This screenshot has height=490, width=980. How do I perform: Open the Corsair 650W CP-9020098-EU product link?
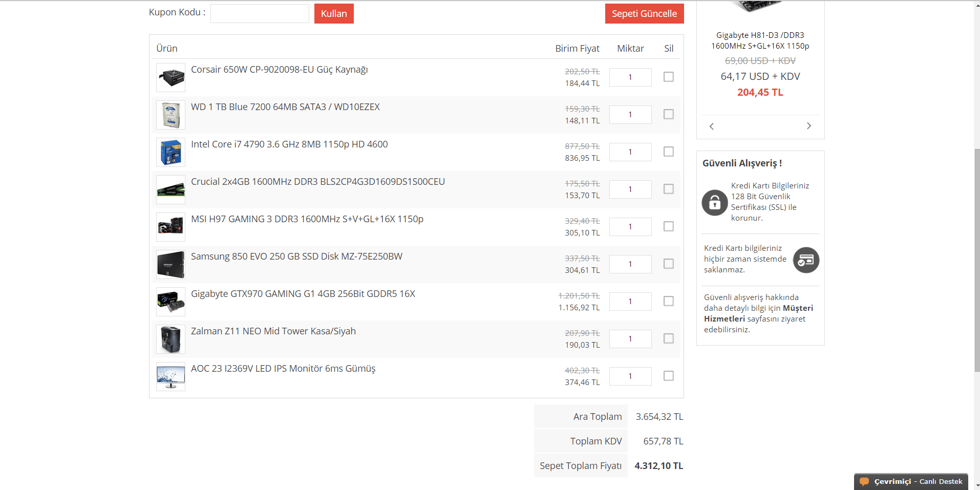[280, 70]
